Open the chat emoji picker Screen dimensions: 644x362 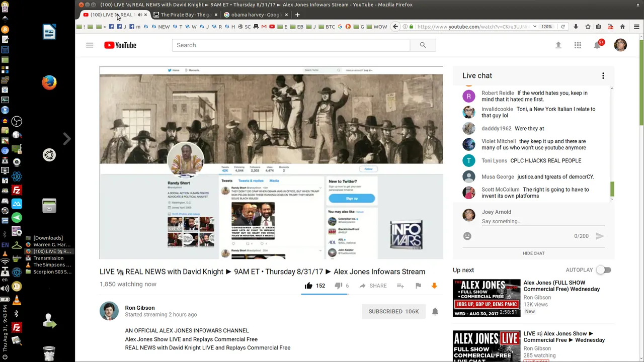coord(467,236)
